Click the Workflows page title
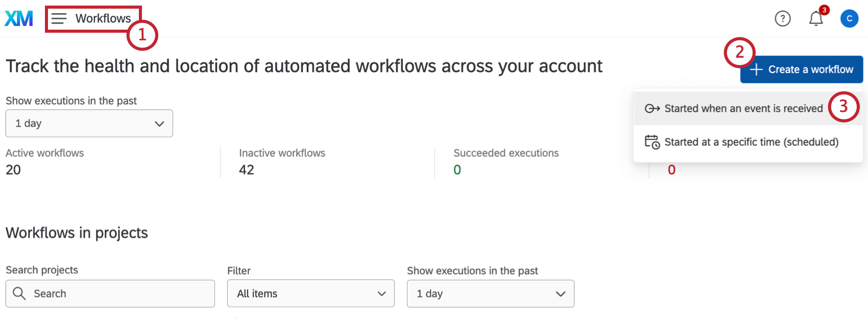Screen dimensions: 868x319 pos(103,19)
